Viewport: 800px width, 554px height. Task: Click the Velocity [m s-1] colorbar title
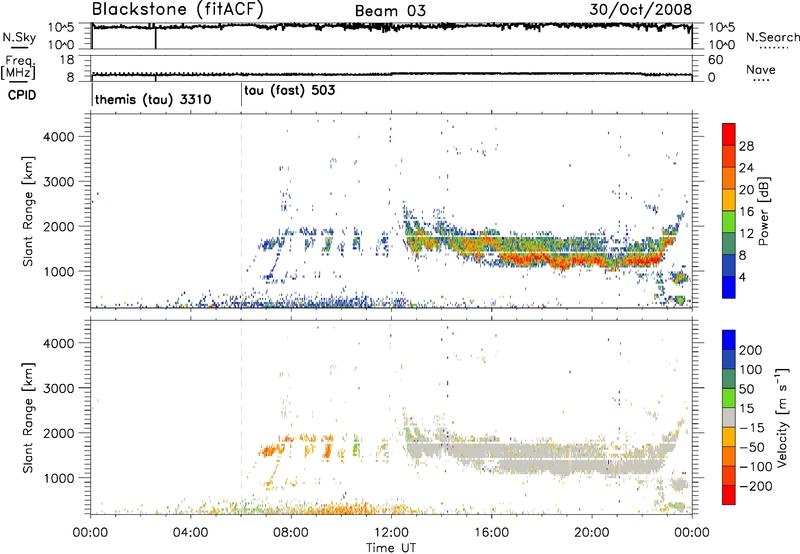point(781,417)
